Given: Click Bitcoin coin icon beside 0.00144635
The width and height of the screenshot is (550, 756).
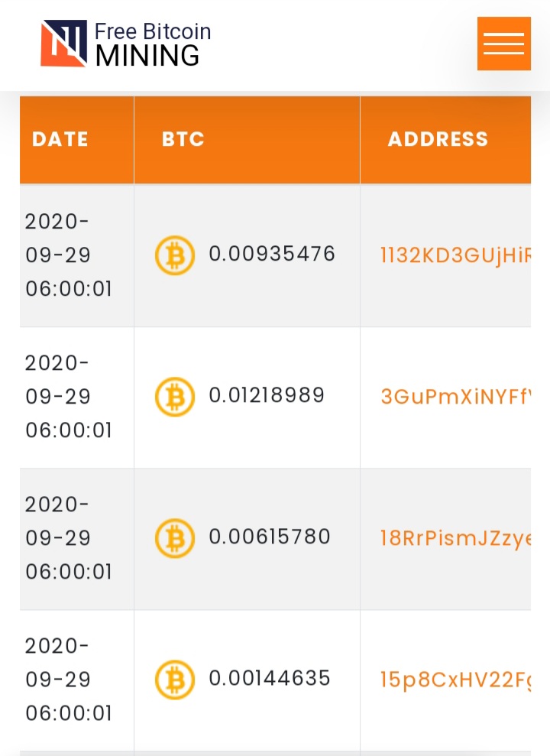Looking at the screenshot, I should (x=175, y=680).
